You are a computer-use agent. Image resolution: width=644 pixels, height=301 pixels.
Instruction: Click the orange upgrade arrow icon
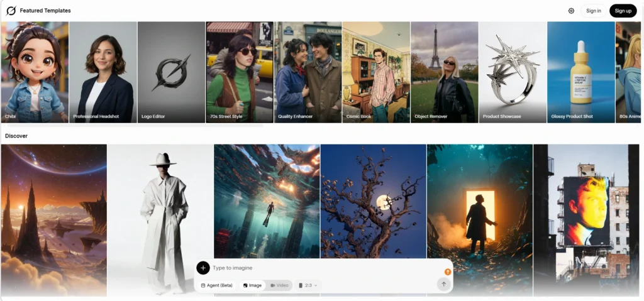click(448, 272)
